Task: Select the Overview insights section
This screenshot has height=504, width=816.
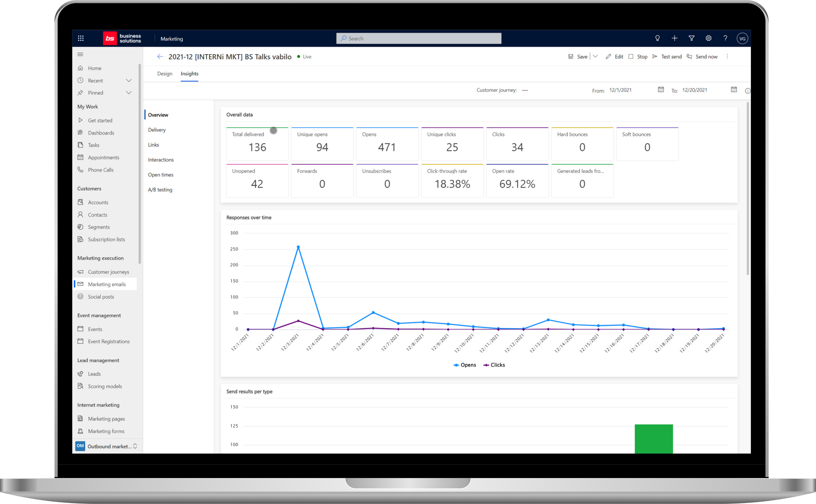Action: coord(158,115)
